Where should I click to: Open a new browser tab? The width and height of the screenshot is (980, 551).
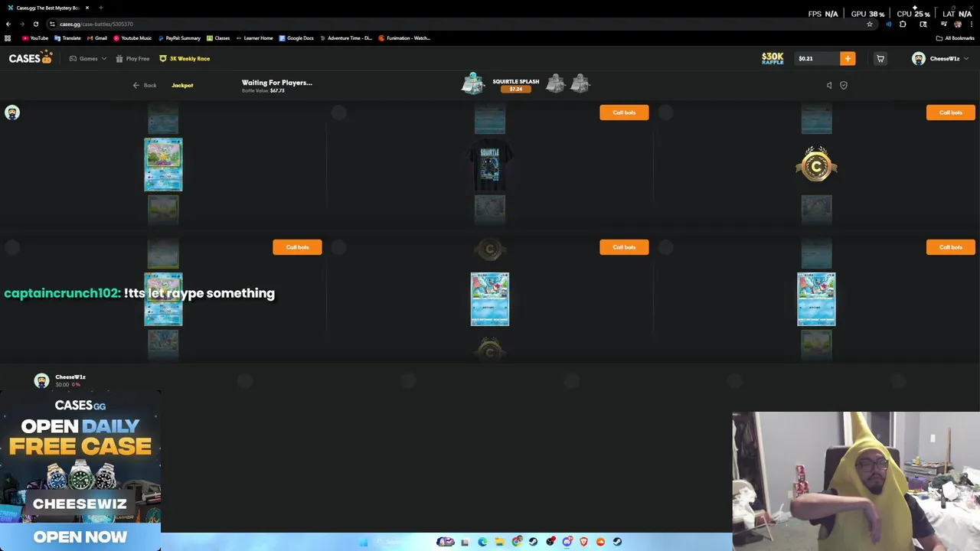[101, 8]
